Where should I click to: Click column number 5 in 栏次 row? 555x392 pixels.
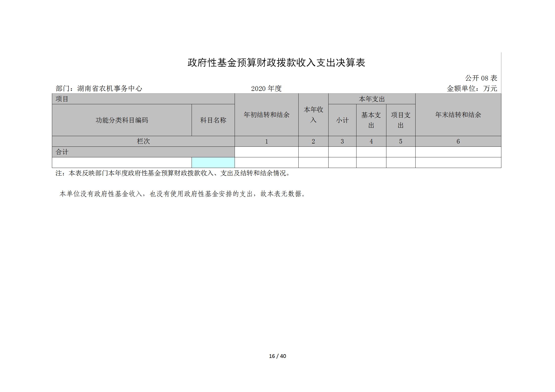coord(401,141)
